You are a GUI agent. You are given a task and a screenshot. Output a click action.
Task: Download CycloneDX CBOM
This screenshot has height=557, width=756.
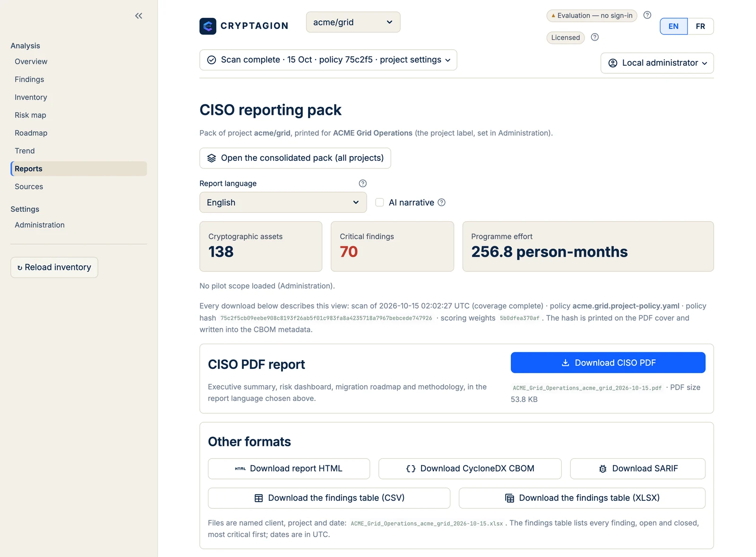(x=470, y=469)
